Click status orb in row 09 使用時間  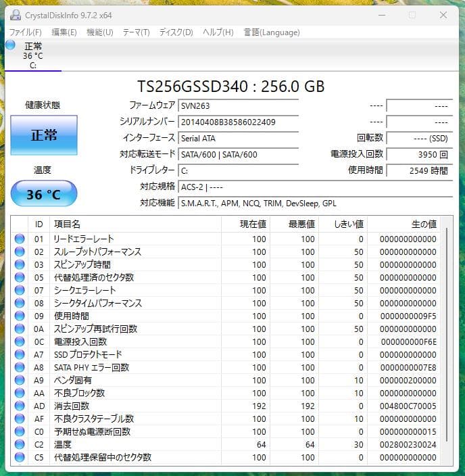[x=20, y=316]
